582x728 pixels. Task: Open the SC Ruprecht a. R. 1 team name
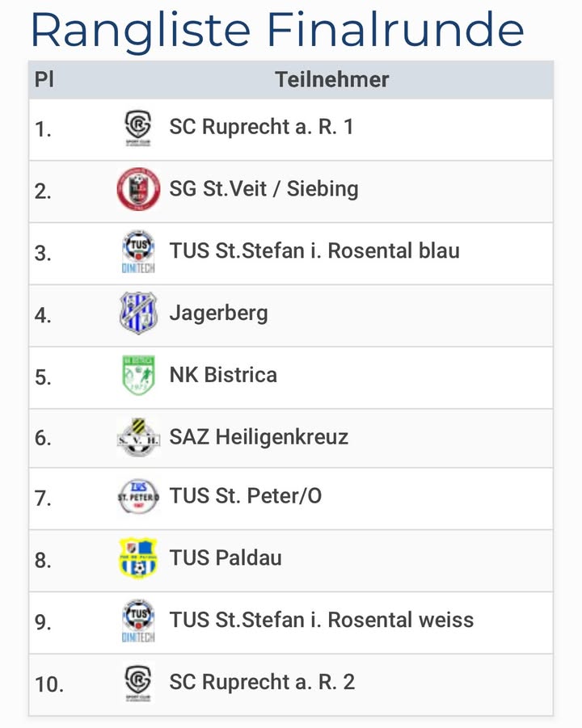pos(261,128)
